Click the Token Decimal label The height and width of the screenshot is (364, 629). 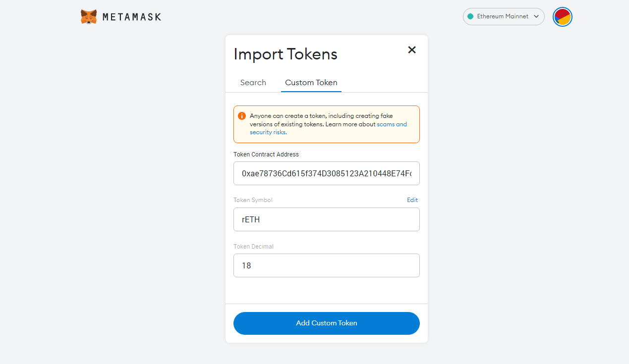pos(253,247)
